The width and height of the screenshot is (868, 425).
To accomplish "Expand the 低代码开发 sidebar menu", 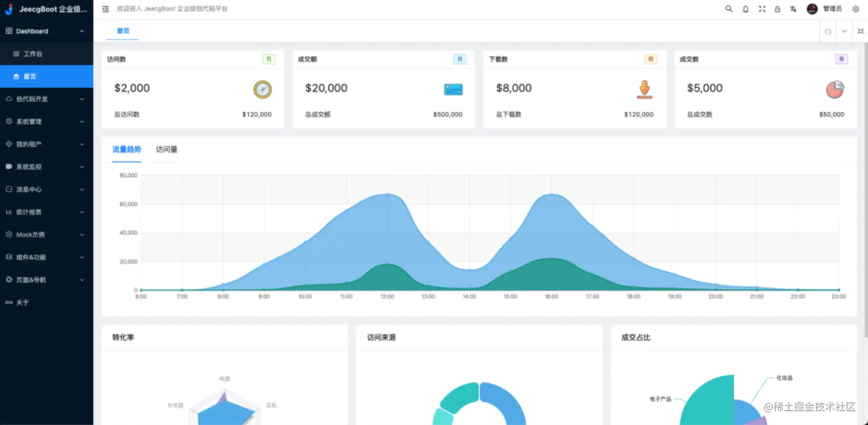I will click(46, 99).
